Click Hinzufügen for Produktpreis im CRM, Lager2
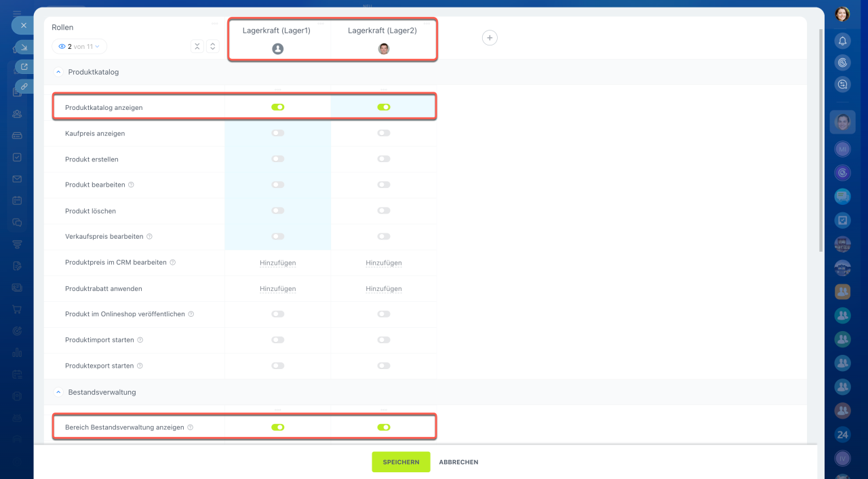Viewport: 868px width, 479px height. point(384,263)
